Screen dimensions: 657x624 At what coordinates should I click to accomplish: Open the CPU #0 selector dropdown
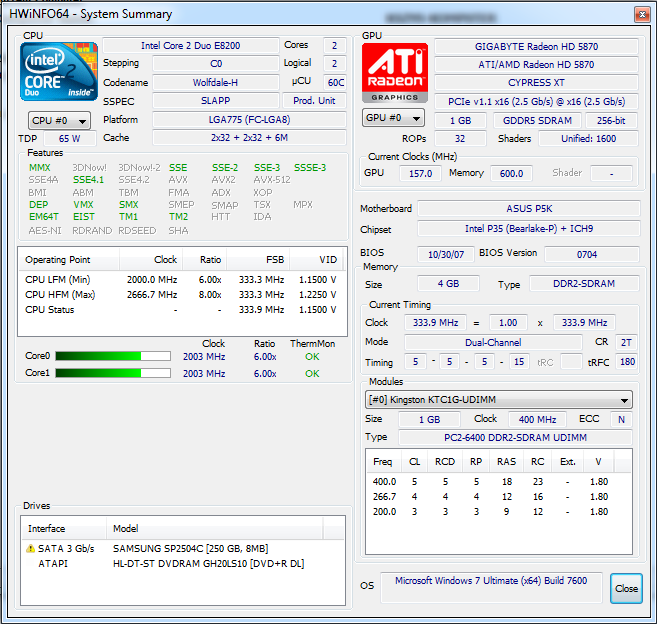click(59, 121)
